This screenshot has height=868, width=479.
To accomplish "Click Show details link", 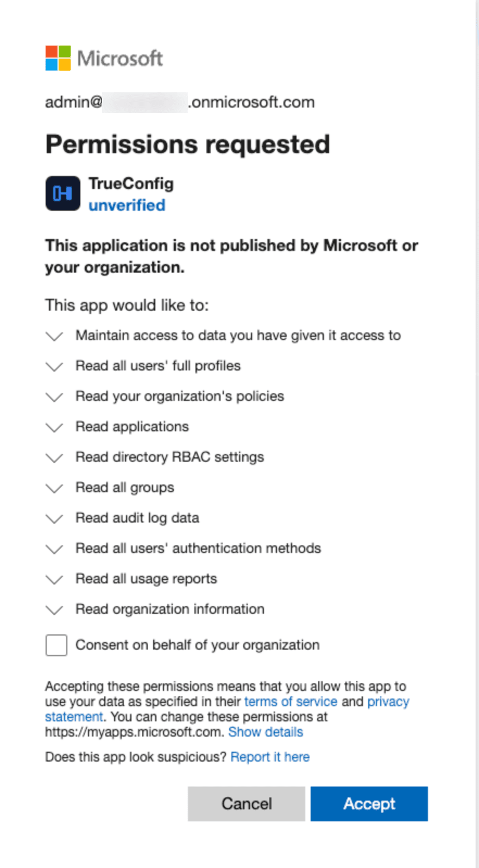I will (x=266, y=732).
